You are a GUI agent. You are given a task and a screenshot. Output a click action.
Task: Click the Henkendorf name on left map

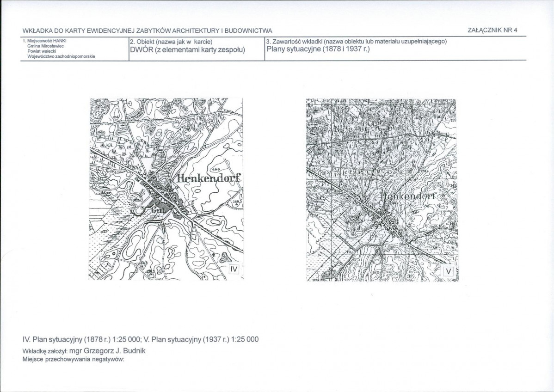click(x=209, y=178)
